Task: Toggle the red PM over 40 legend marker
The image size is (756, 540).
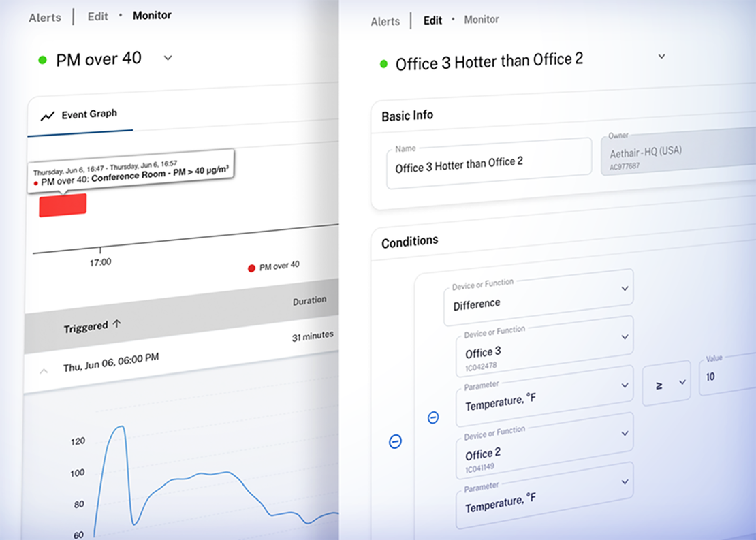Action: point(251,268)
